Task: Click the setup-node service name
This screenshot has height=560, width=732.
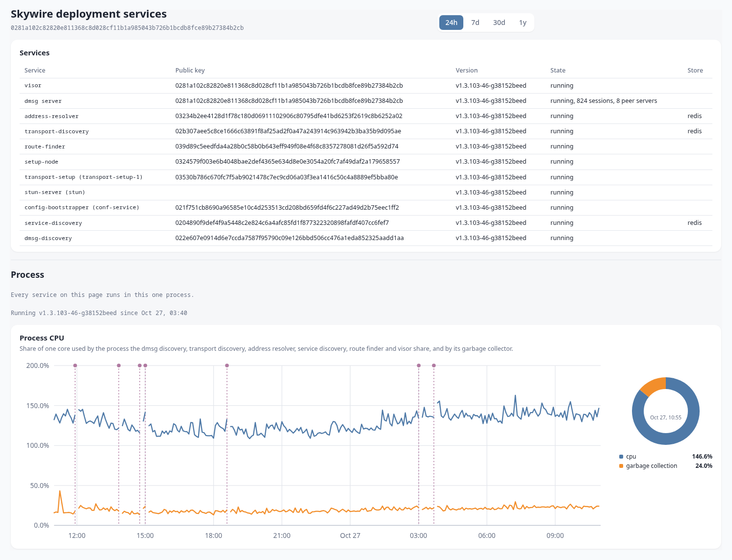Action: click(x=41, y=162)
